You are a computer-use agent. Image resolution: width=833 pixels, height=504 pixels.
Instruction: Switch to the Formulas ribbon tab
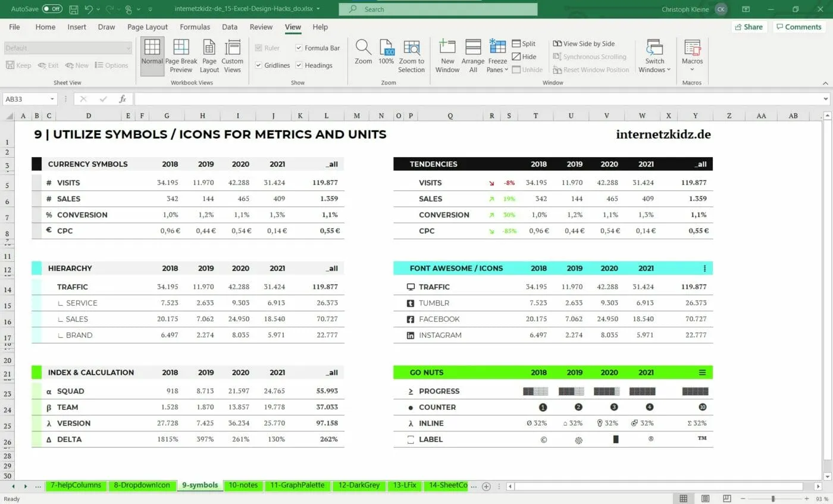(195, 27)
